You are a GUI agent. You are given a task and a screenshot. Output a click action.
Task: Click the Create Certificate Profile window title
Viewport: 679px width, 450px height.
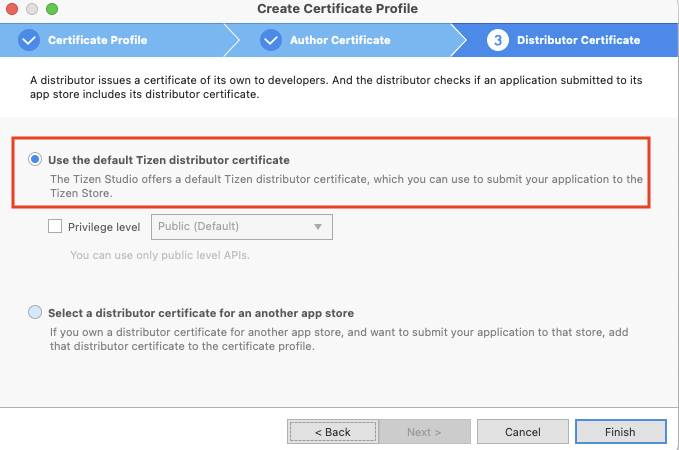[x=337, y=9]
